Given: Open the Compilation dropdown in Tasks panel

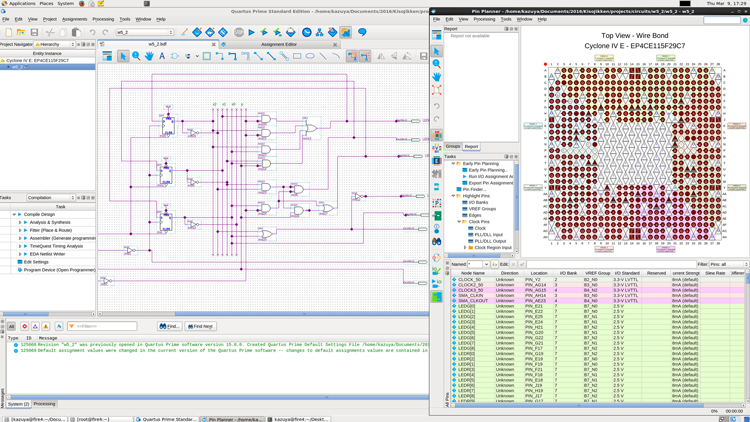Looking at the screenshot, I should coord(51,198).
